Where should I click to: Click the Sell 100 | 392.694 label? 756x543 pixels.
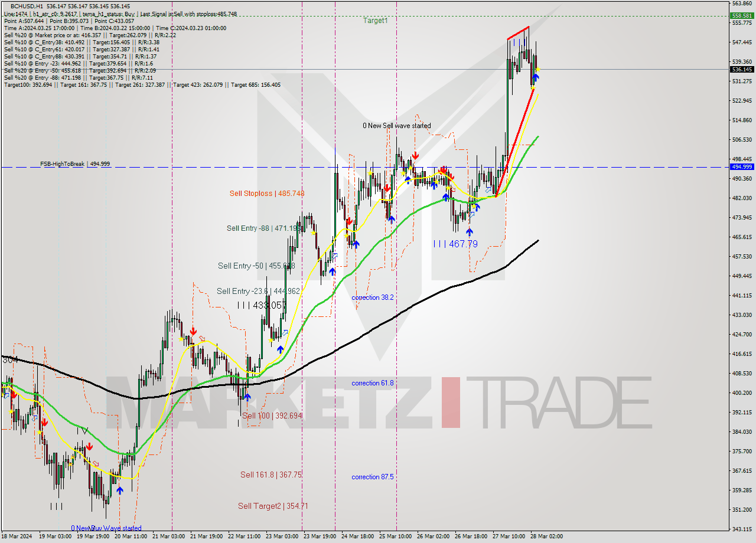tap(272, 416)
